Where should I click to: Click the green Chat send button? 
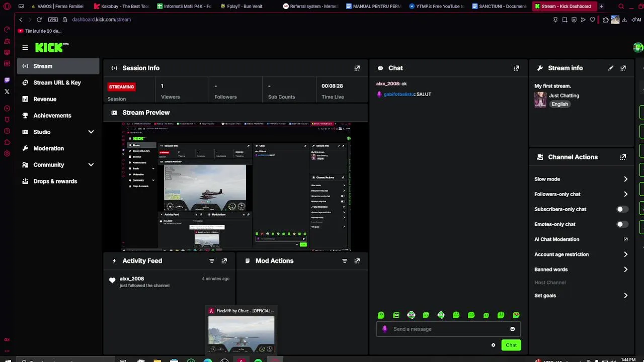click(511, 345)
